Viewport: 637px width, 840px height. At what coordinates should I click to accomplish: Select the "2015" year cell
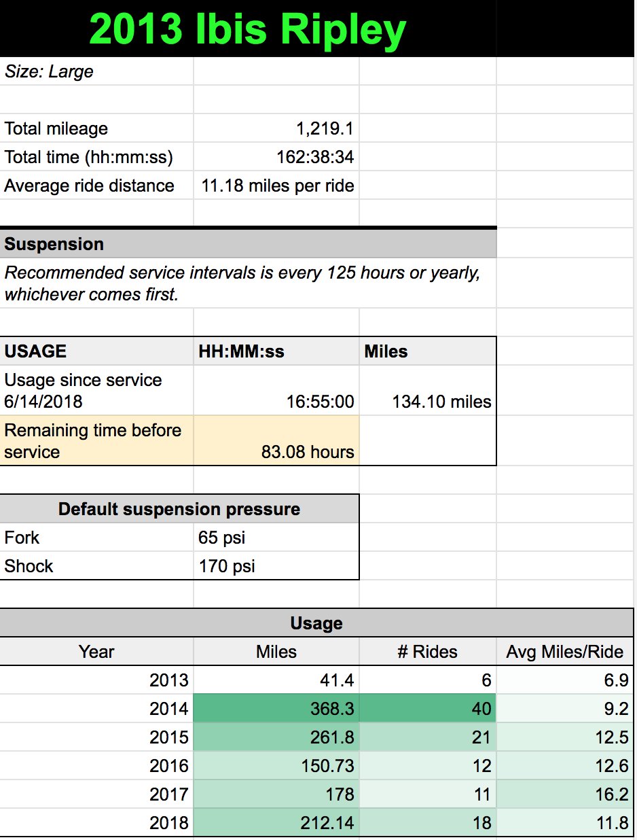[96, 737]
